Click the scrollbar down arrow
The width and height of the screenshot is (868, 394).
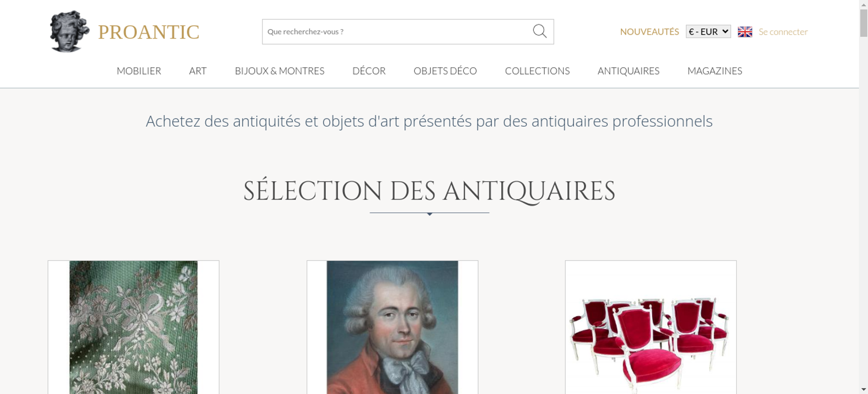click(x=864, y=389)
